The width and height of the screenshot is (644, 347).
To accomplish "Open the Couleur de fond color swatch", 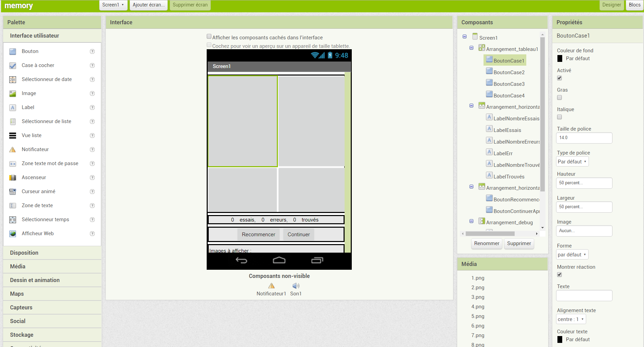I will tap(560, 58).
